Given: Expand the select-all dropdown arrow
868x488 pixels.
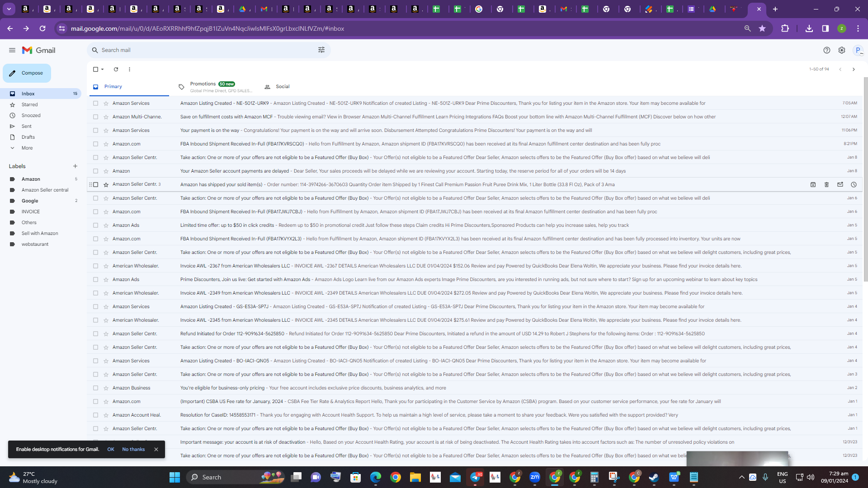Looking at the screenshot, I should [103, 70].
